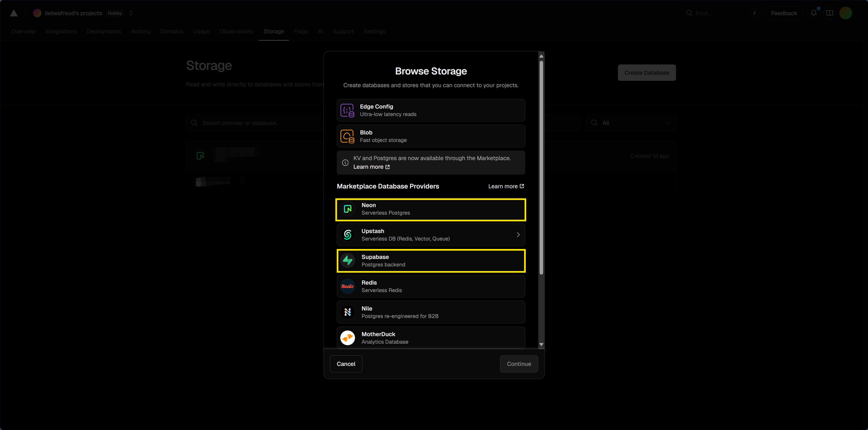
Task: Open Learn more link beside Marketplace Database Providers
Action: (x=506, y=186)
